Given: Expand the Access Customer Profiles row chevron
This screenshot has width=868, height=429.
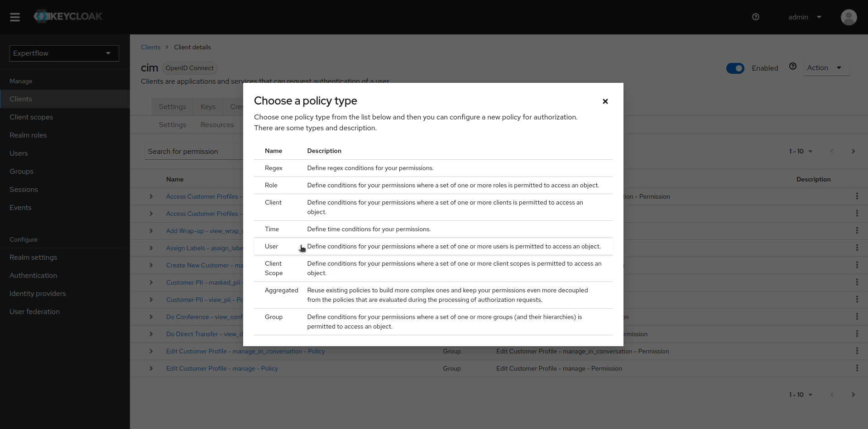Looking at the screenshot, I should click(x=151, y=196).
